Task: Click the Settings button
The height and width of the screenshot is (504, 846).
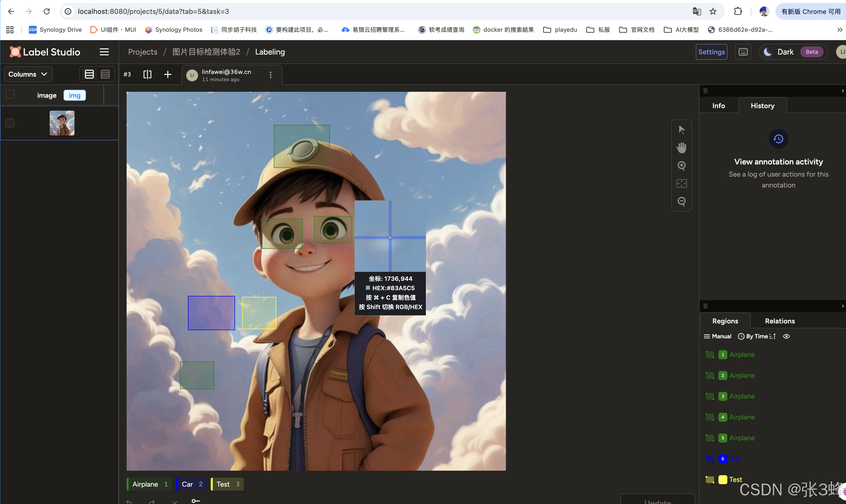Action: (711, 52)
